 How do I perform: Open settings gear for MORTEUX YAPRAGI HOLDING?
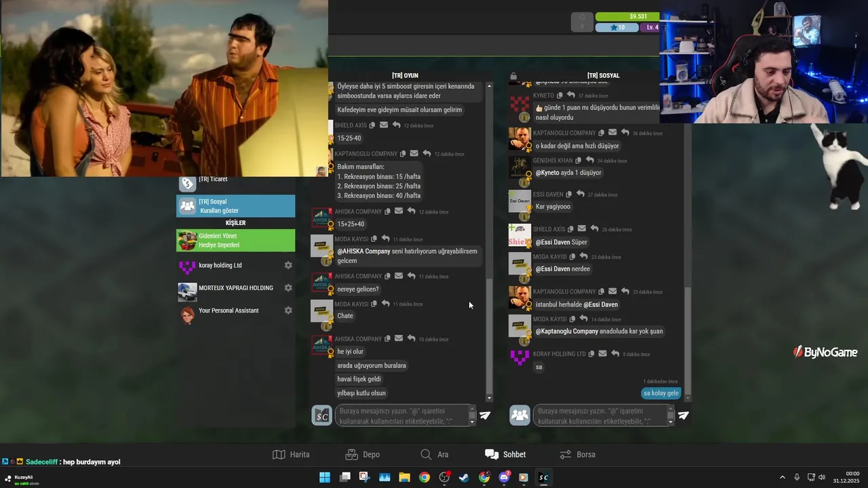tap(288, 288)
